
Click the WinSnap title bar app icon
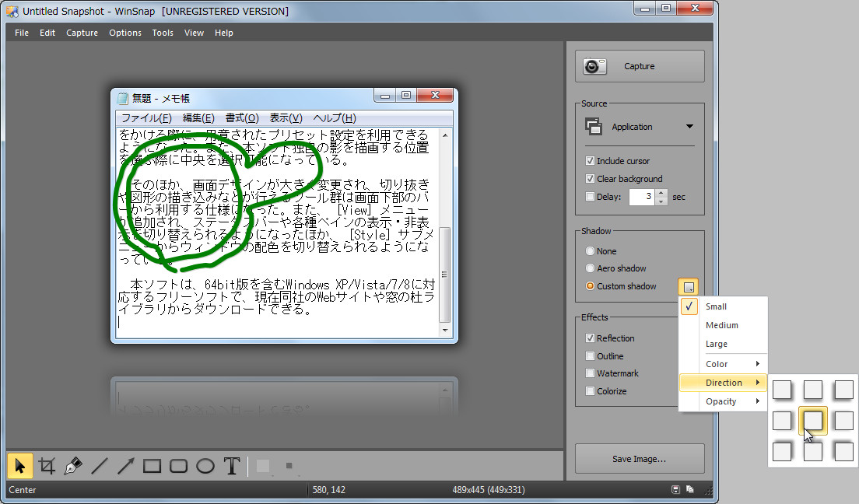pyautogui.click(x=12, y=11)
